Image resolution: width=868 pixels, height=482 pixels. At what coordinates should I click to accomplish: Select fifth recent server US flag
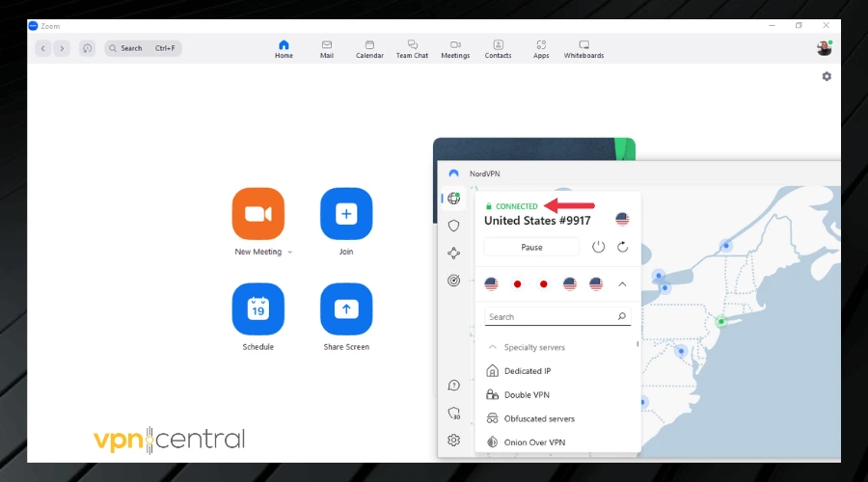(x=596, y=283)
